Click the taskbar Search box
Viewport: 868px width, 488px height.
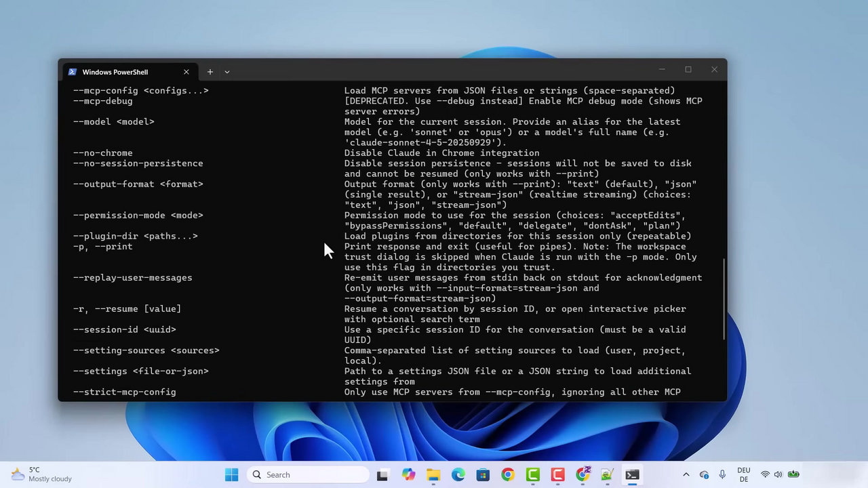(309, 474)
